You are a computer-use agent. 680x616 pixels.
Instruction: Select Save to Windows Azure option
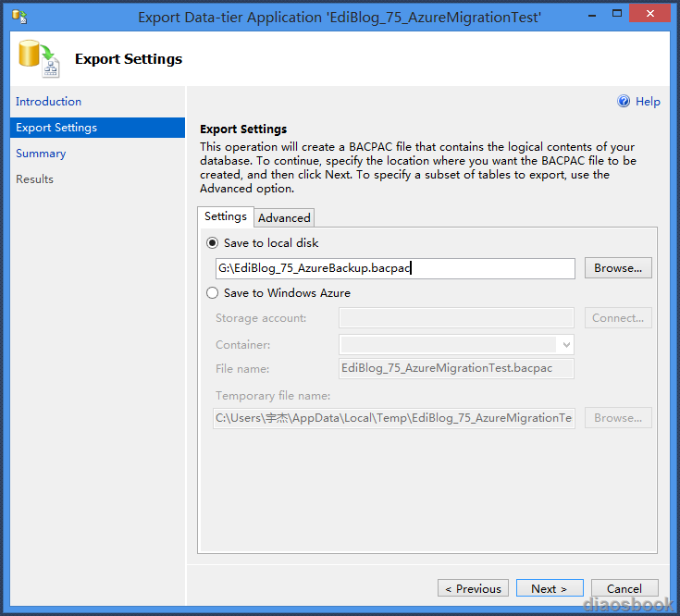(212, 293)
